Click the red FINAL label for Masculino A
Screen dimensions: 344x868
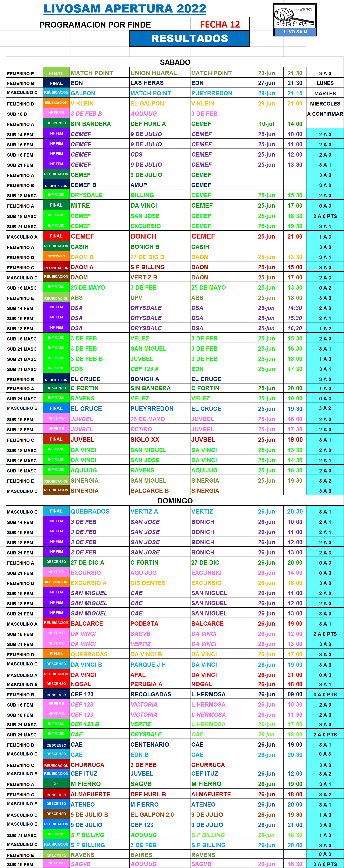click(56, 236)
